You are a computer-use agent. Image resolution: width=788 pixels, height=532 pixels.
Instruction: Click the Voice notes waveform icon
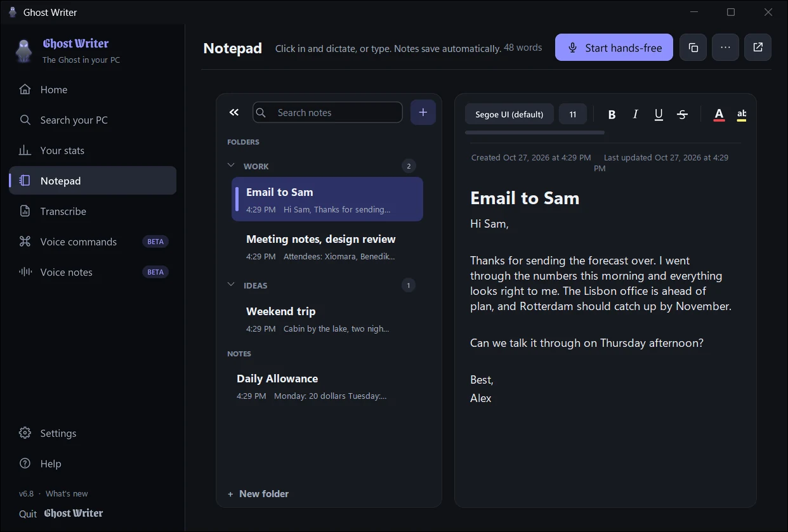pos(25,272)
